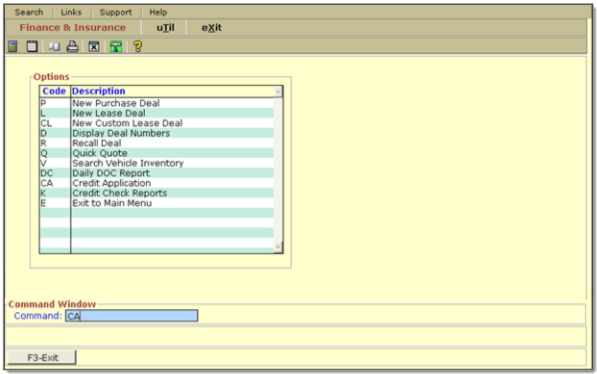Click the open book reference icon
The height and width of the screenshot is (374, 597).
[54, 46]
